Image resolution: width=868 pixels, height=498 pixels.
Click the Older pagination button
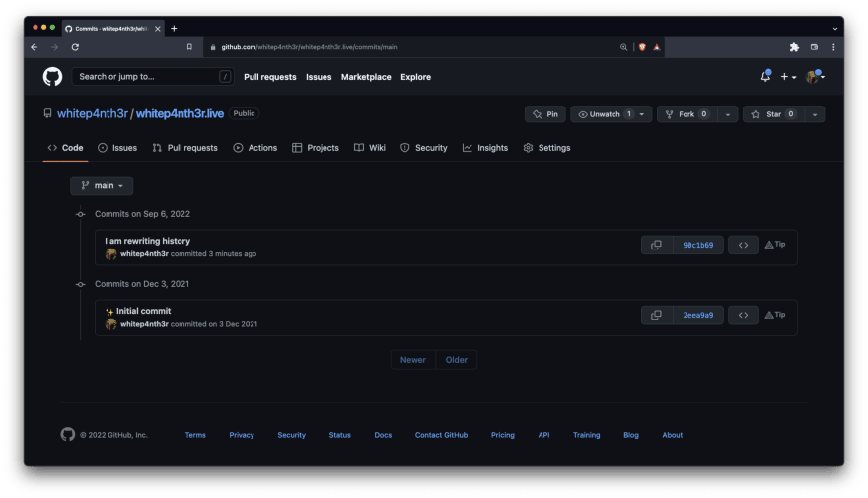pyautogui.click(x=456, y=360)
